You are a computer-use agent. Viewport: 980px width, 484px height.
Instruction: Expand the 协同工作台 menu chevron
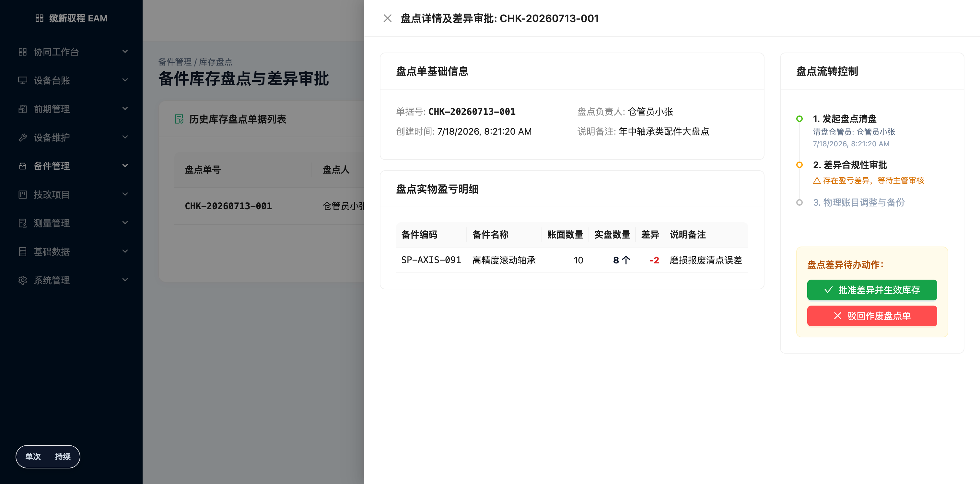[x=125, y=51]
